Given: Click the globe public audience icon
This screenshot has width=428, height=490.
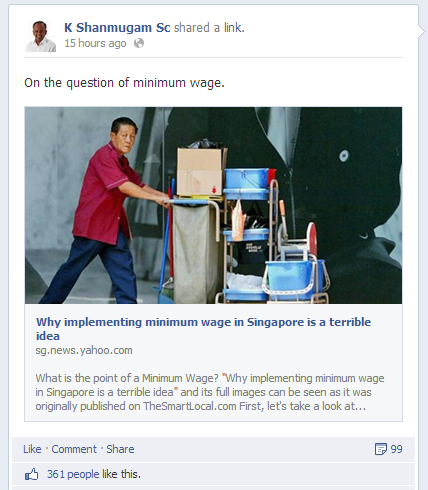Looking at the screenshot, I should (x=139, y=43).
